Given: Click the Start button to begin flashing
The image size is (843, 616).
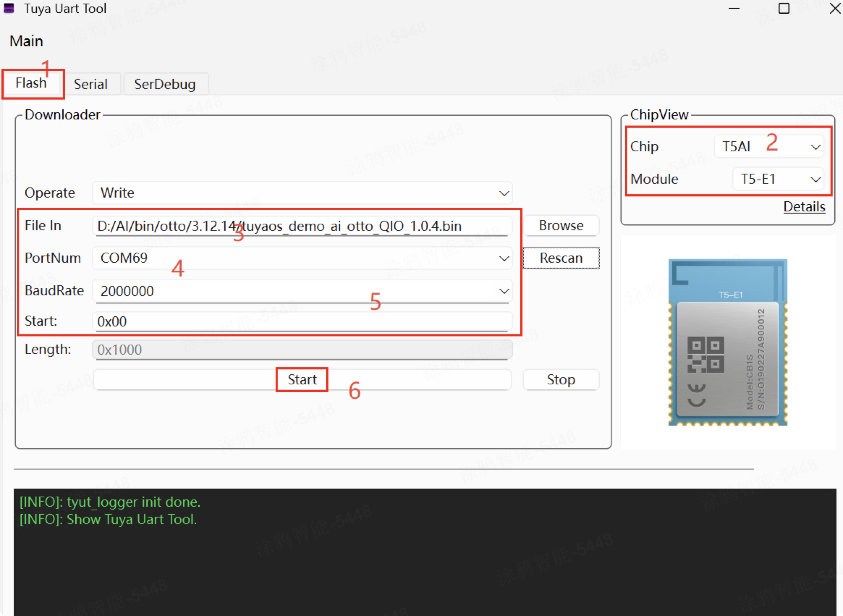Looking at the screenshot, I should coord(302,379).
